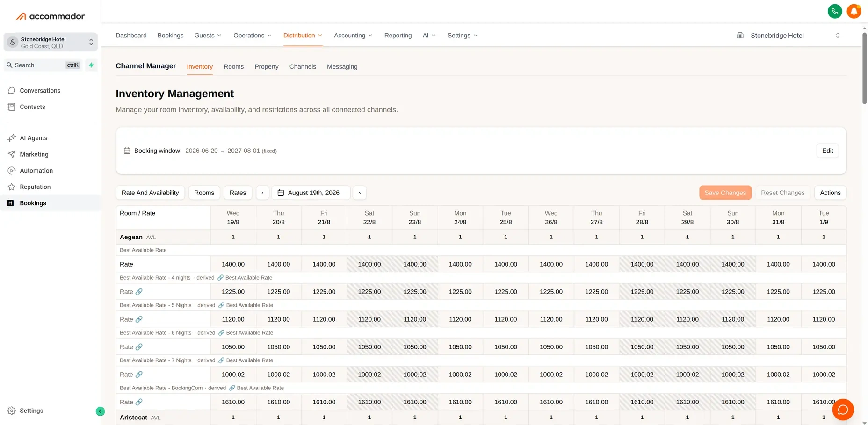Screen dimensions: 868x425
Task: Open the orange notifications bell
Action: click(x=854, y=11)
